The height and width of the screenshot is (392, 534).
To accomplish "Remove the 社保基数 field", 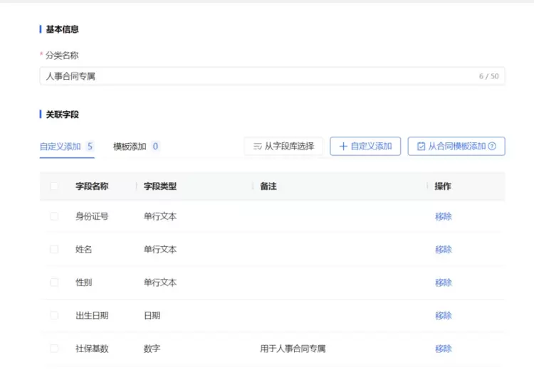I will 443,349.
